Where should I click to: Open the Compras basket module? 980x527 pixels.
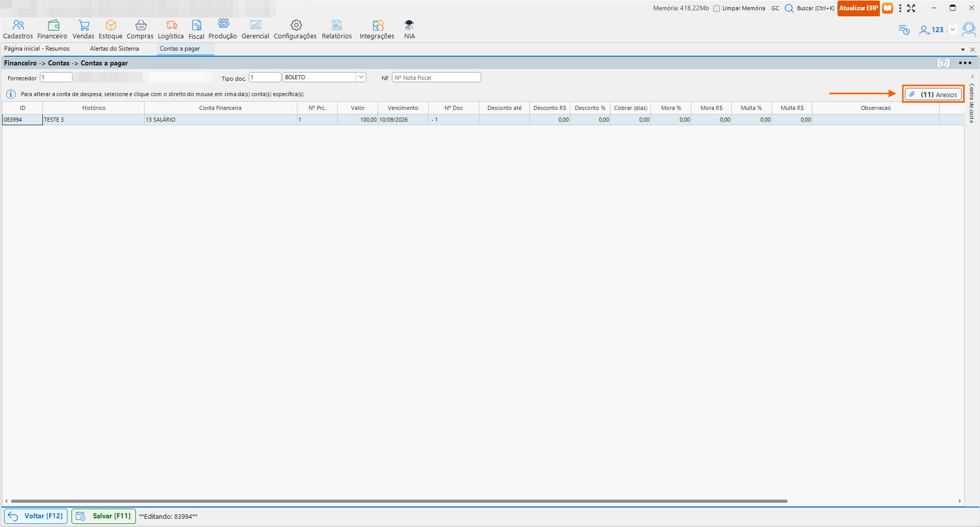coord(140,30)
